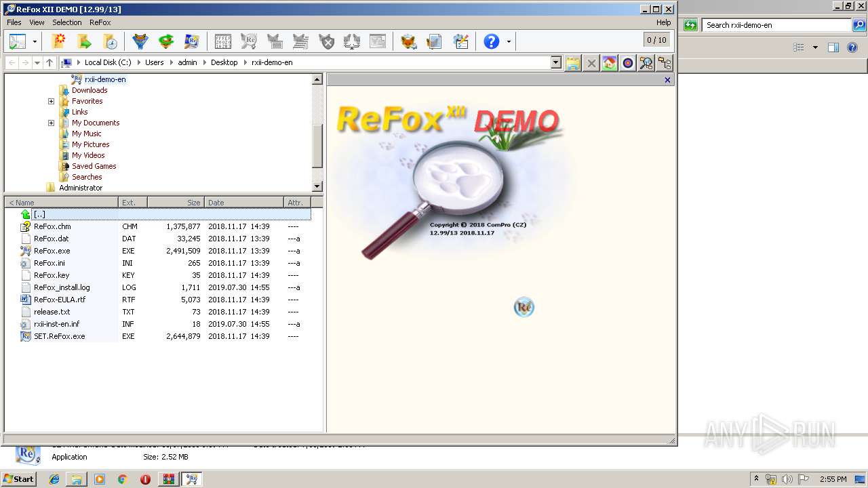The width and height of the screenshot is (868, 488).
Task: Click the folder with star toolbar icon
Action: pyautogui.click(x=59, y=41)
